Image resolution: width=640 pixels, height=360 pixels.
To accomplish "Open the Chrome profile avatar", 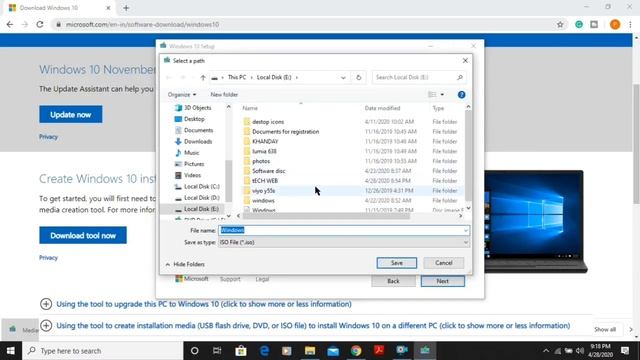I will [615, 24].
